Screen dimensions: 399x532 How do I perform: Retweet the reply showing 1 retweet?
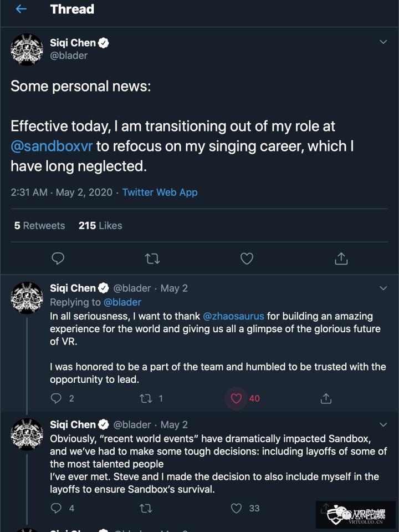146,398
